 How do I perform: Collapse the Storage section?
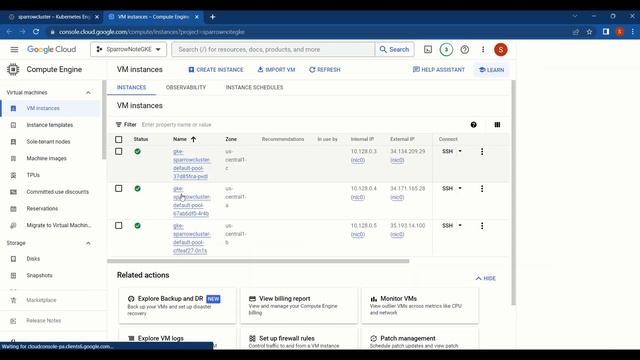point(88,243)
